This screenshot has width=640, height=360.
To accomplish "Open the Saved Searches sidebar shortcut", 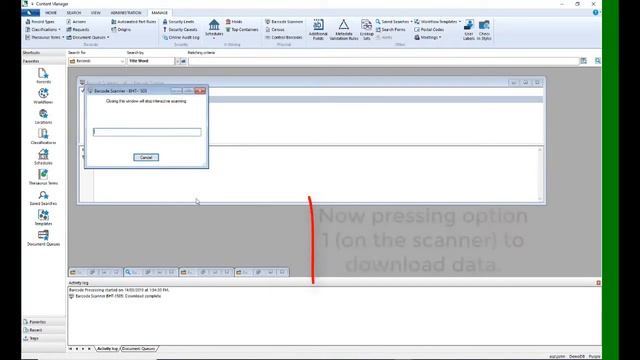I will coord(43,198).
